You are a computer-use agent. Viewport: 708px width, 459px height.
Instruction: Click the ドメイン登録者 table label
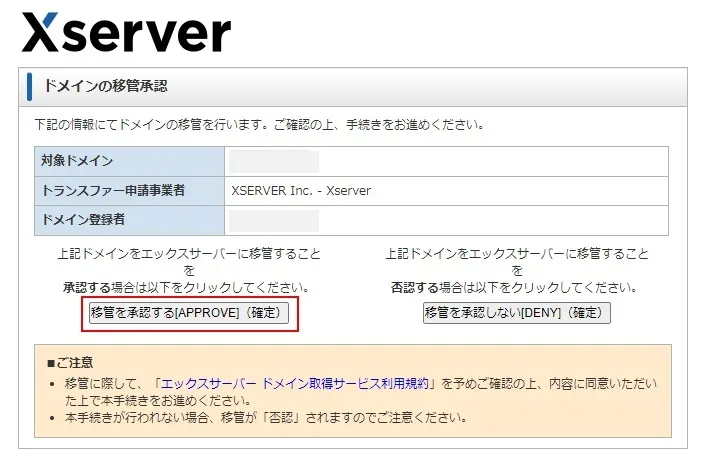[83, 220]
